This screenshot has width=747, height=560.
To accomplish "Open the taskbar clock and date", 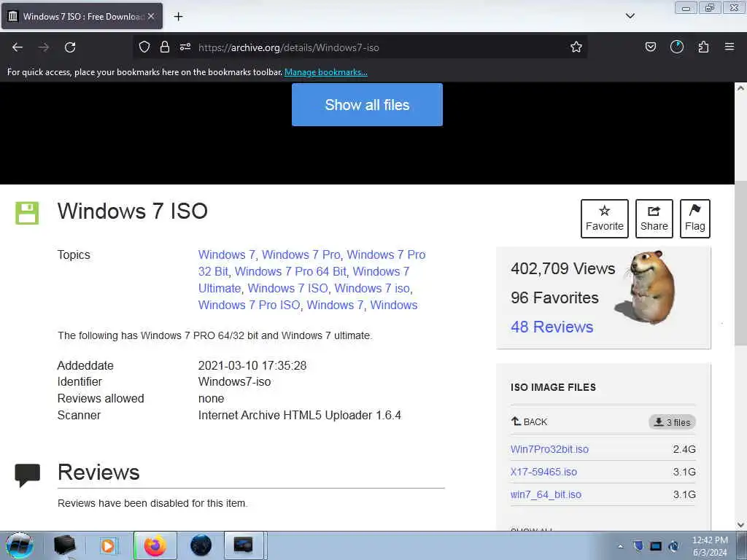I will coord(710,546).
